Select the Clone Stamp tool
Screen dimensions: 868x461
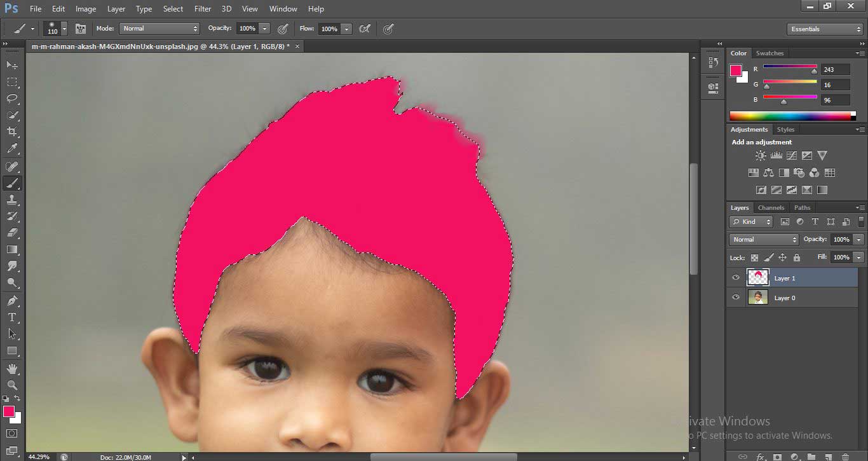point(11,200)
